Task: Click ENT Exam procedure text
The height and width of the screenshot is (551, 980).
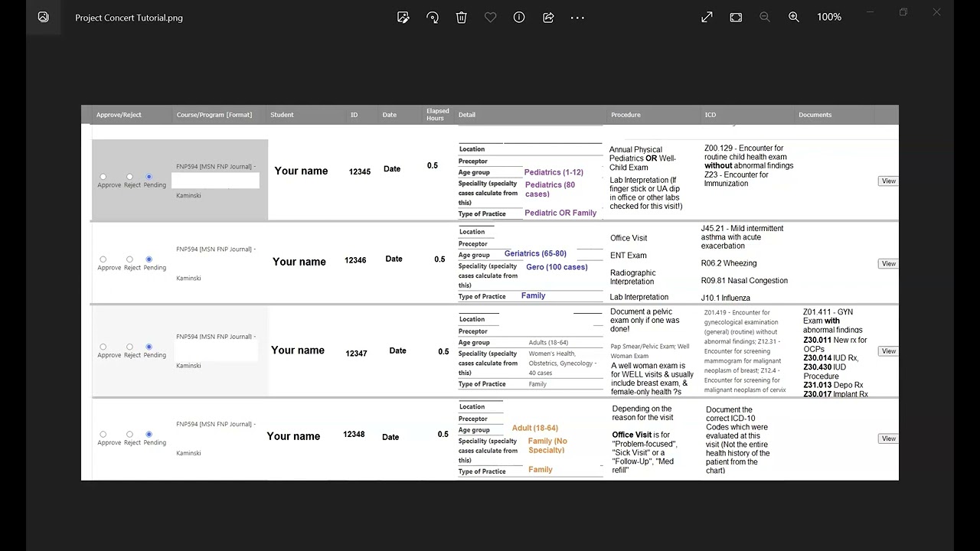Action: point(629,256)
